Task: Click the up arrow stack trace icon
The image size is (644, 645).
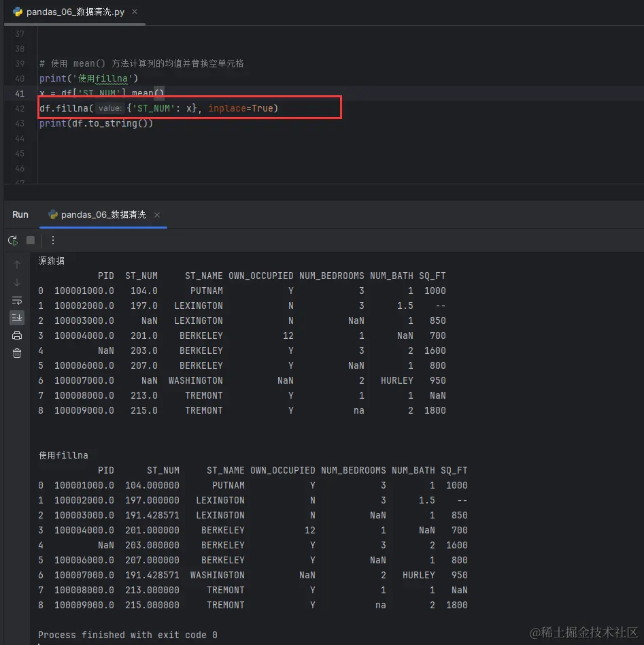Action: (x=17, y=265)
